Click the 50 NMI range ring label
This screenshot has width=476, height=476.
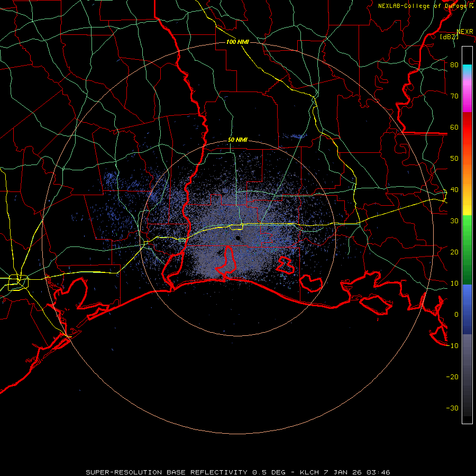(237, 140)
